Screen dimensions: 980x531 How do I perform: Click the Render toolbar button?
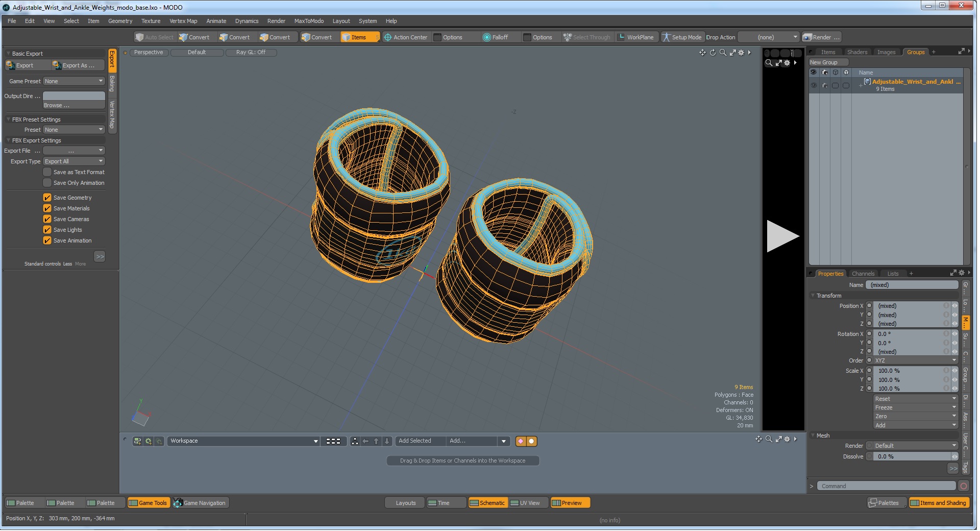click(821, 37)
